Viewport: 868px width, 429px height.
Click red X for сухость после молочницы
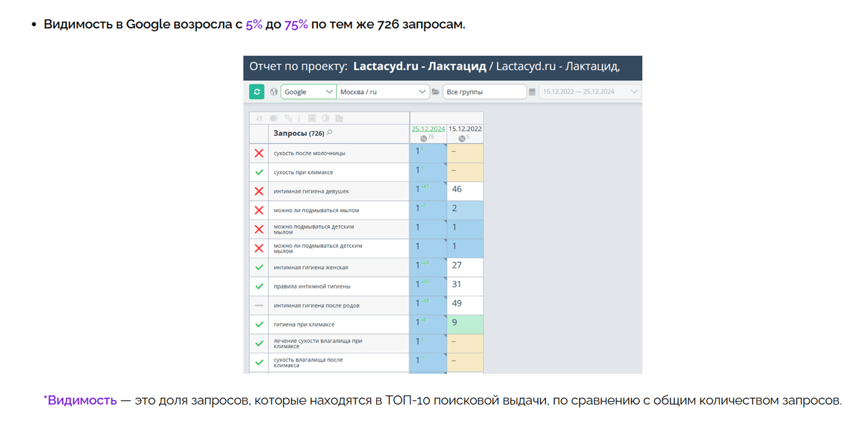[x=259, y=153]
